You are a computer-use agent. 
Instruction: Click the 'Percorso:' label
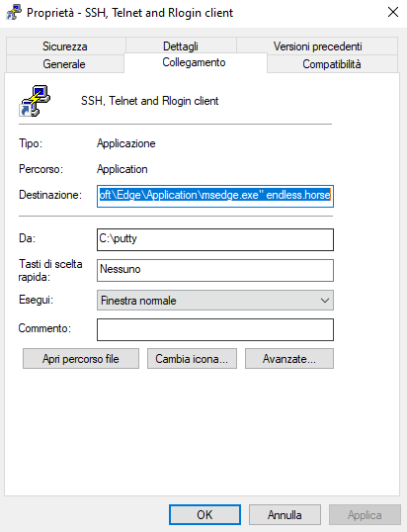pyautogui.click(x=41, y=169)
